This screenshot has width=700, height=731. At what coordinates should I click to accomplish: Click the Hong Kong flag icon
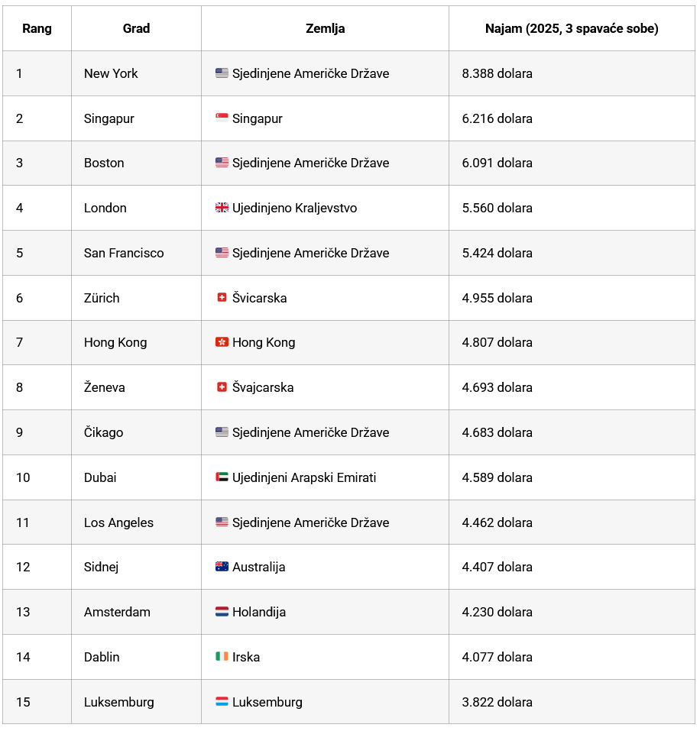point(222,342)
